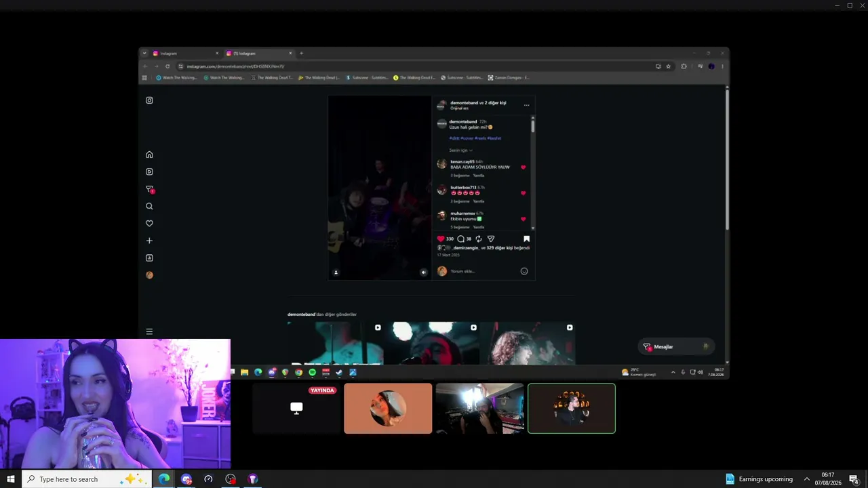
Task: Open the middle demonteband related reel thumbnail
Action: pos(431,344)
